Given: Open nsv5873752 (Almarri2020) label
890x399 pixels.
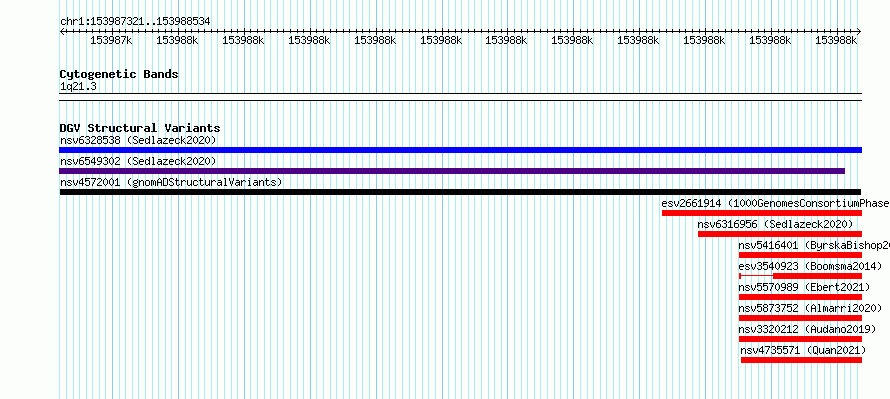Looking at the screenshot, I should click(x=811, y=308).
